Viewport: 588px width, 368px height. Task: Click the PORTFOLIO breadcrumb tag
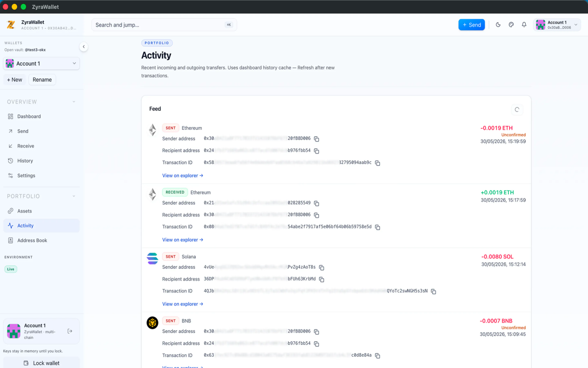point(157,43)
